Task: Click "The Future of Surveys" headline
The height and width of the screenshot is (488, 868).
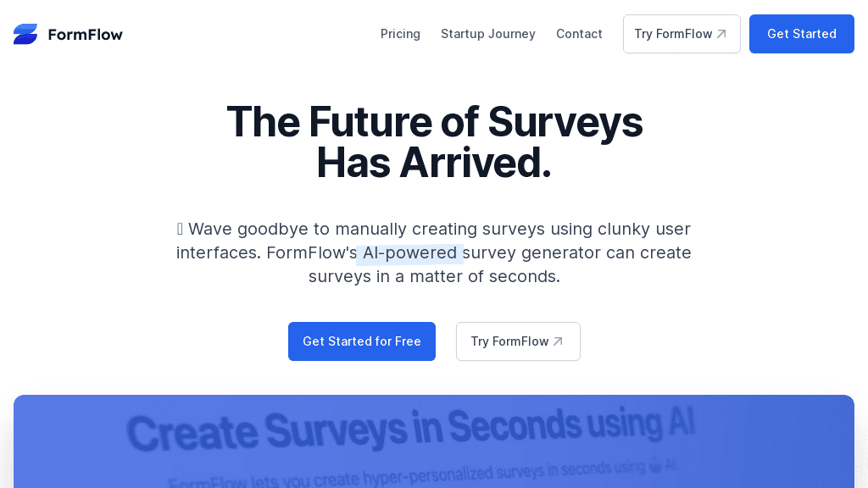Action: pos(434,122)
